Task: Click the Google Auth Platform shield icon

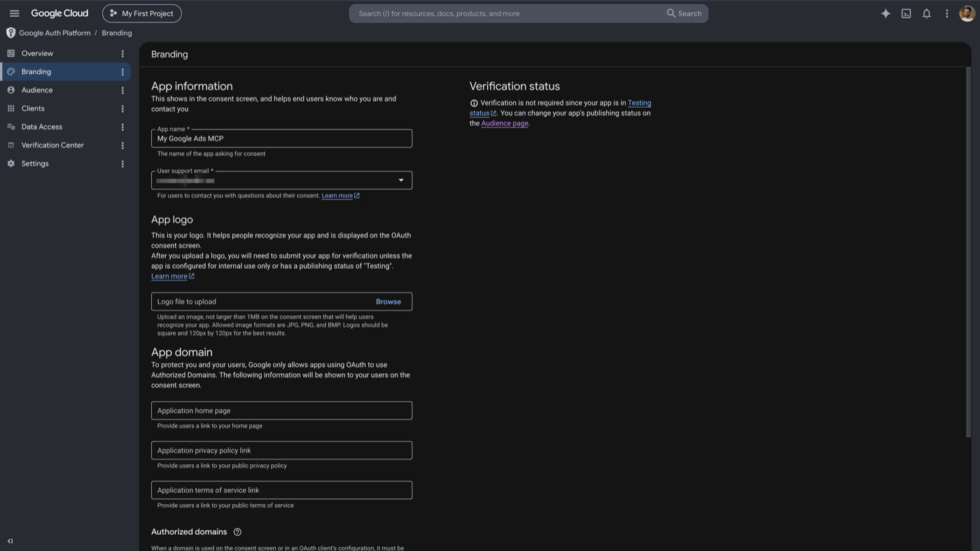Action: click(x=10, y=33)
